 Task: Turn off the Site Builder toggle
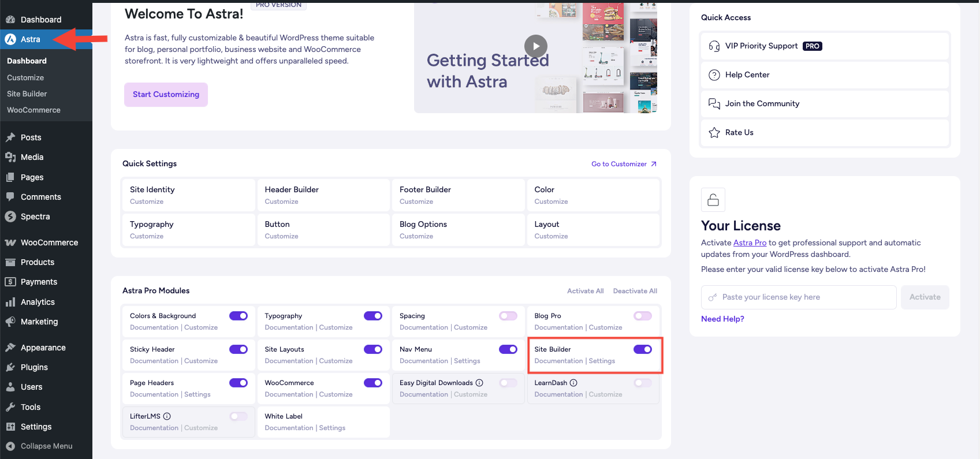coord(643,349)
